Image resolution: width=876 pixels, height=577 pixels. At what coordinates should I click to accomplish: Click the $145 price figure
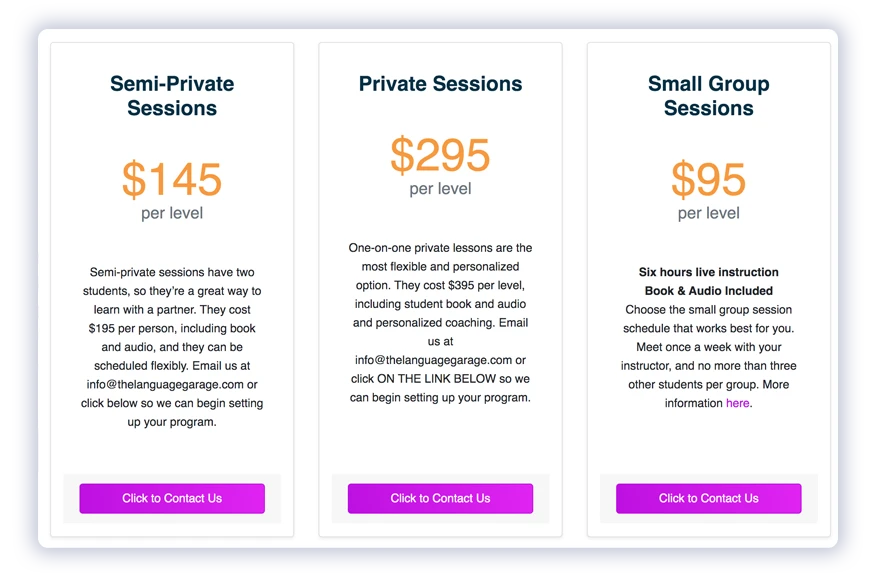click(x=172, y=179)
